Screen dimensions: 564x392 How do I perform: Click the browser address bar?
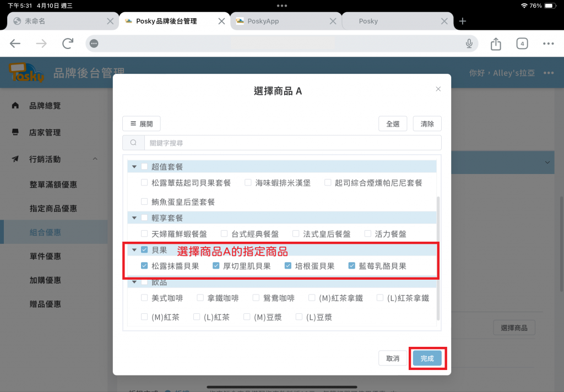tap(281, 43)
